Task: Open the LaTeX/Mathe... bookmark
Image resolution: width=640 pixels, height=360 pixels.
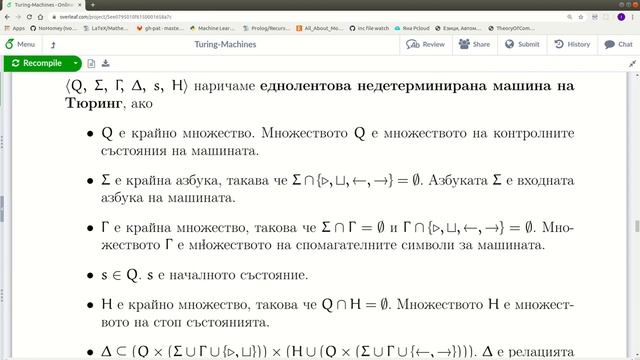Action: tap(106, 28)
